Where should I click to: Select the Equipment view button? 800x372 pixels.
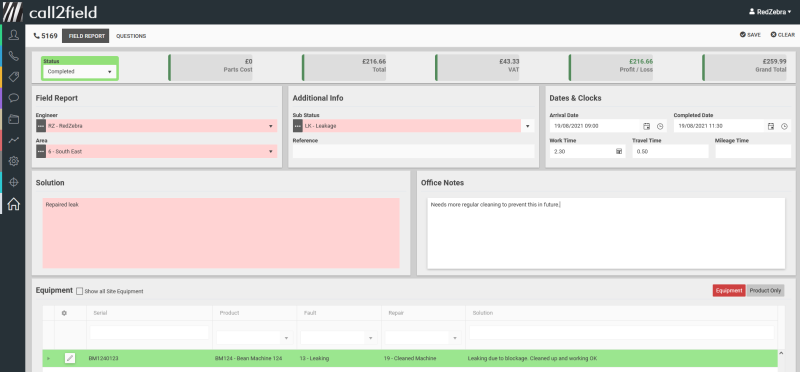(729, 290)
